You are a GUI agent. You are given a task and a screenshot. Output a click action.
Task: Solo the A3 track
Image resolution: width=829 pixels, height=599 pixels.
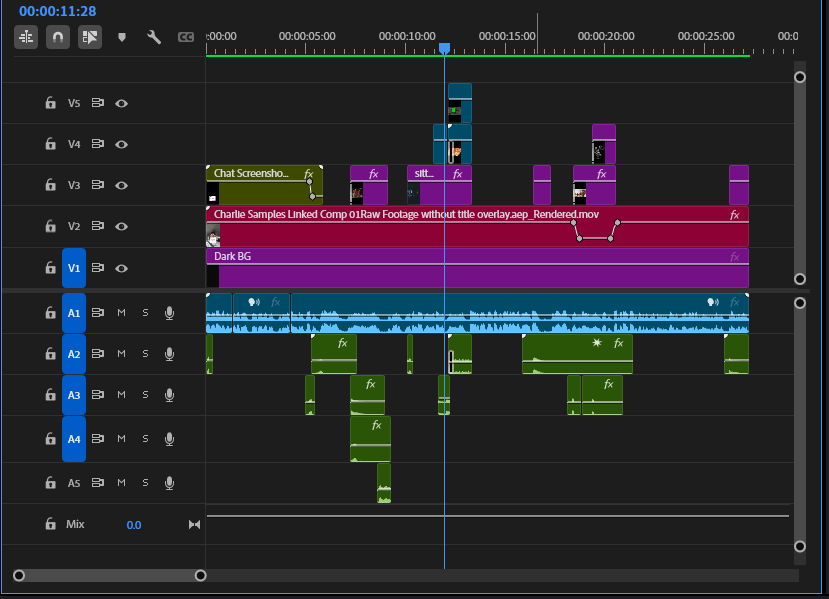(145, 395)
